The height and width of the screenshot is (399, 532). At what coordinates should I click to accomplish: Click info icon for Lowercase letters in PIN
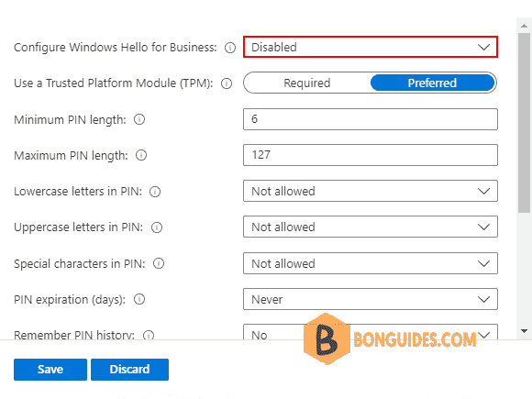(x=155, y=192)
